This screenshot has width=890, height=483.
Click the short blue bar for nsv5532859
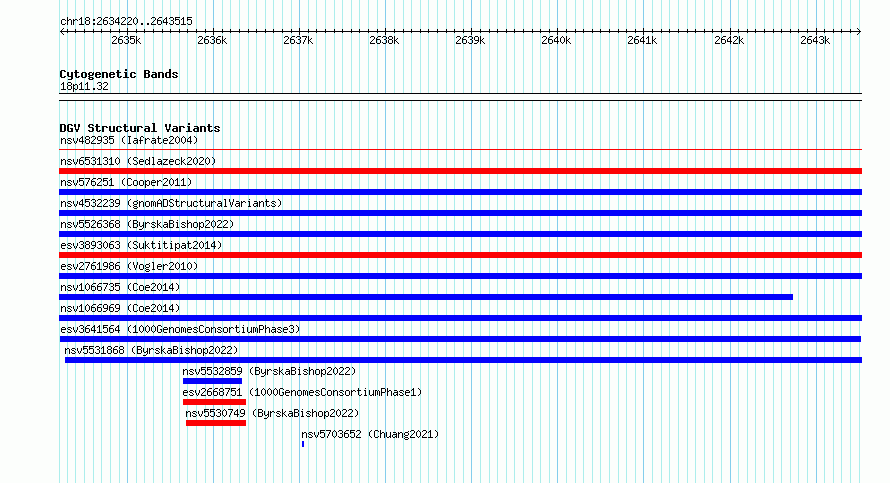click(212, 381)
